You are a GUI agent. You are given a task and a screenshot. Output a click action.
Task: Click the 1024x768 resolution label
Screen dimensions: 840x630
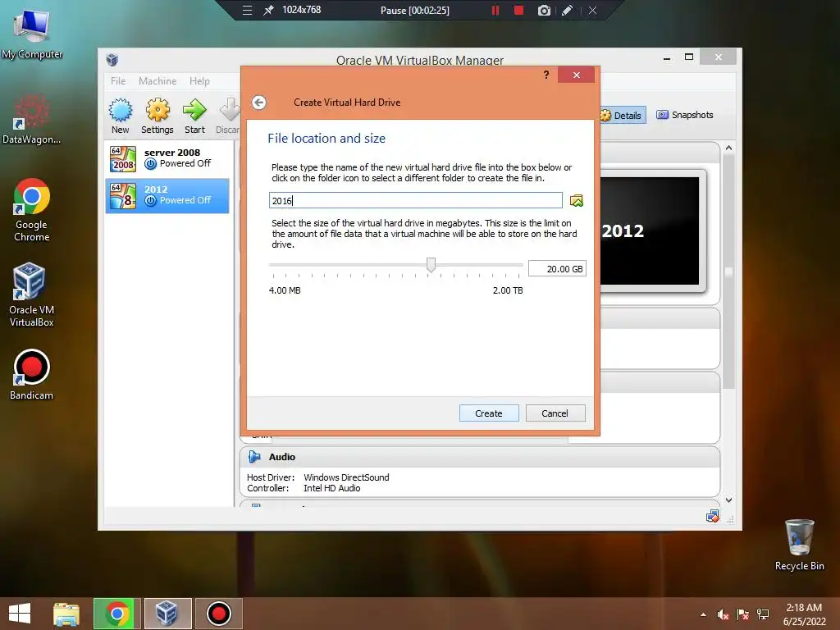tap(302, 10)
